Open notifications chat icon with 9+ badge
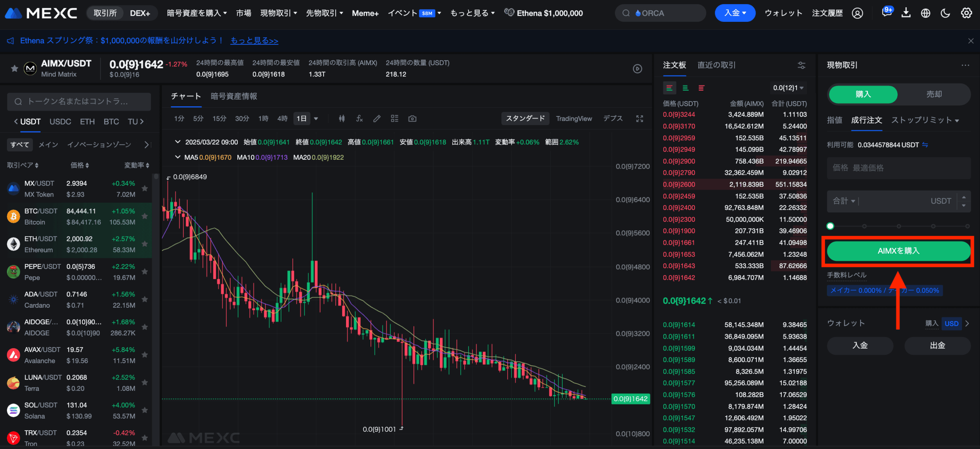 (887, 12)
